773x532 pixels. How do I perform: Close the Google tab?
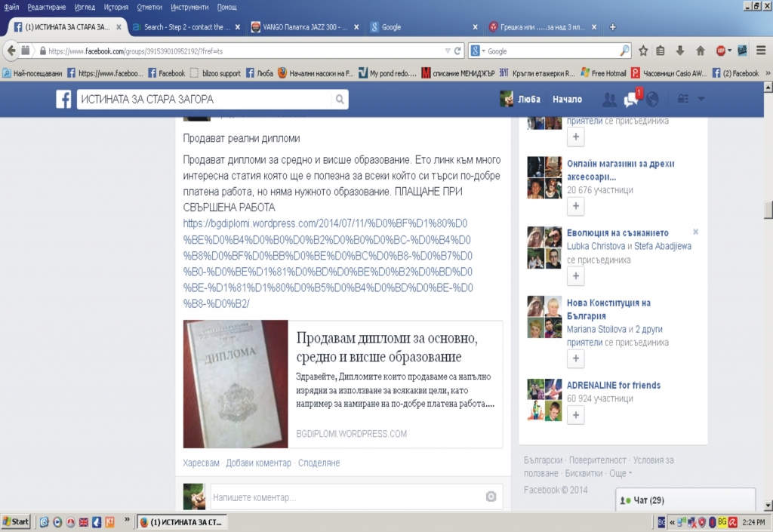coord(476,27)
